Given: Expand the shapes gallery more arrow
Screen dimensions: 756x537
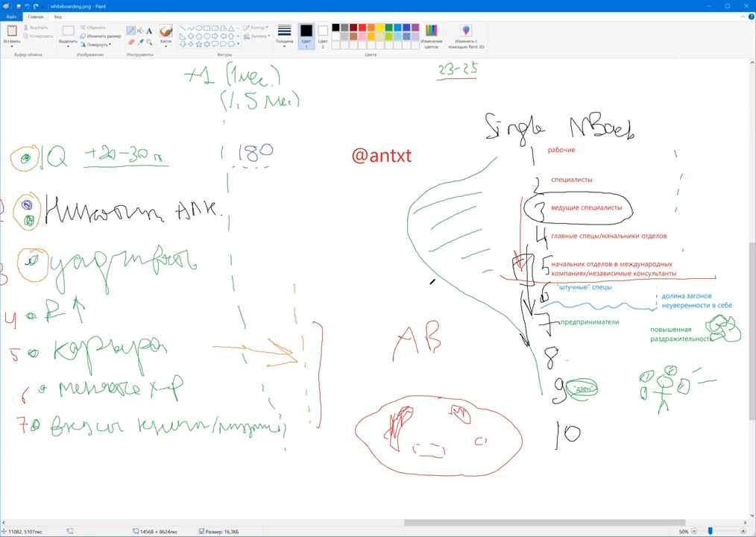Looking at the screenshot, I should [x=238, y=44].
